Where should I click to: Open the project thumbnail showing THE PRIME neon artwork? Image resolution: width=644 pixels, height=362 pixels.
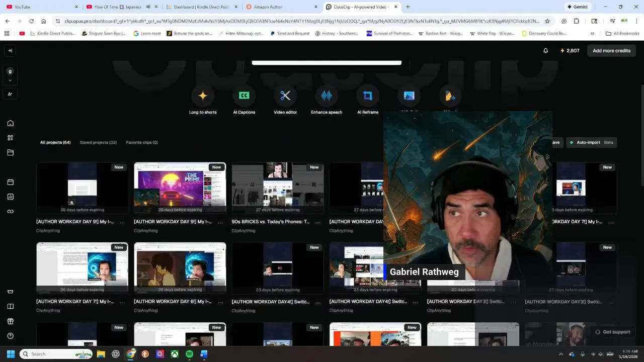click(180, 188)
